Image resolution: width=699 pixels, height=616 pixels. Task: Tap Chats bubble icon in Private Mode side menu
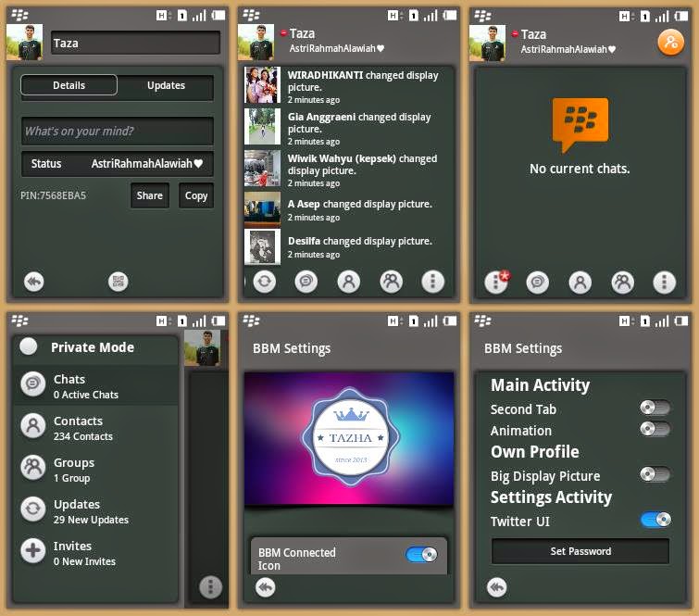(x=33, y=384)
